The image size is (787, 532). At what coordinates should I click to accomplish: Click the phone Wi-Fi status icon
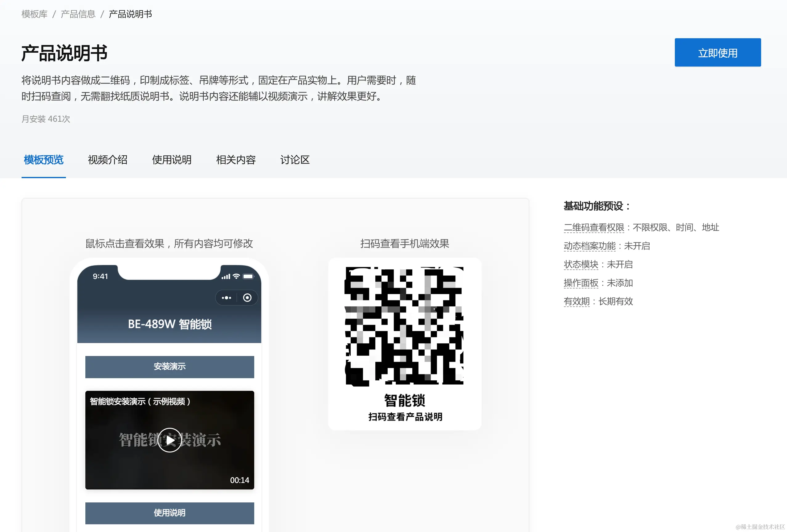pos(236,277)
